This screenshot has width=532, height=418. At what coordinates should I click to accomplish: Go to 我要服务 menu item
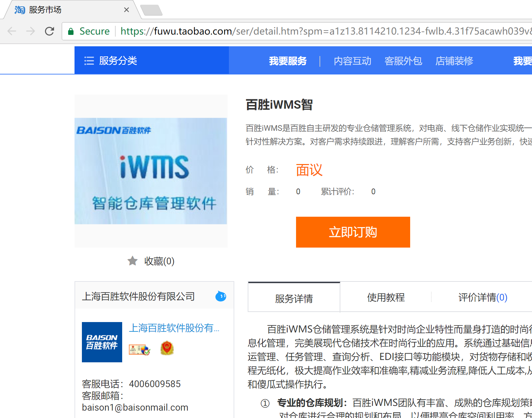(288, 61)
